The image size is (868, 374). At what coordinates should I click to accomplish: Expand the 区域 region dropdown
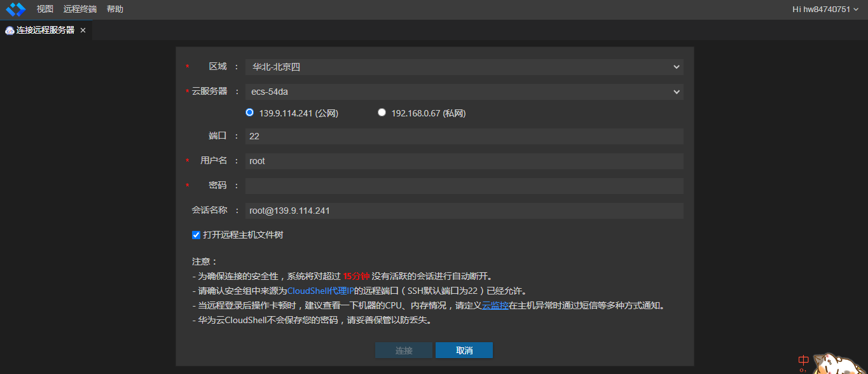[x=464, y=67]
